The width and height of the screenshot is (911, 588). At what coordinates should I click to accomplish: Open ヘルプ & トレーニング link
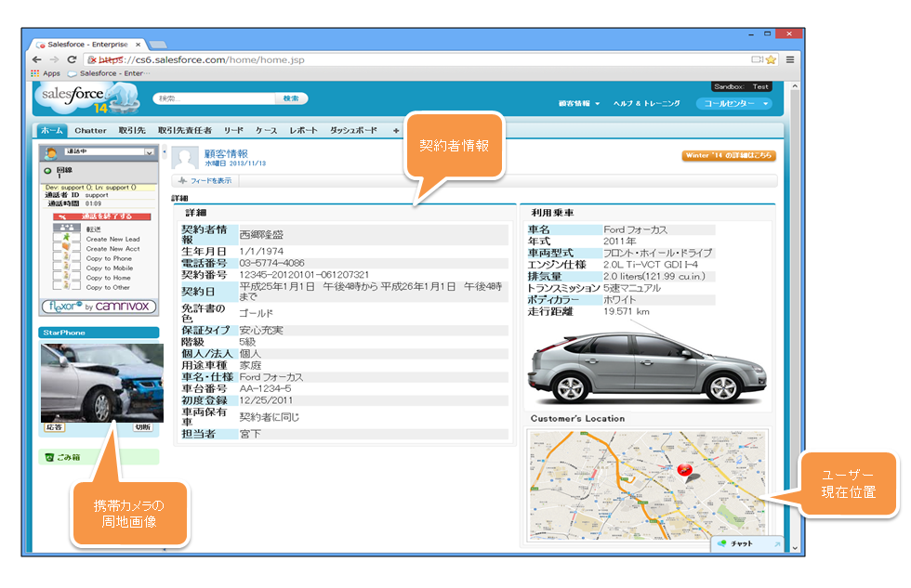click(x=647, y=103)
